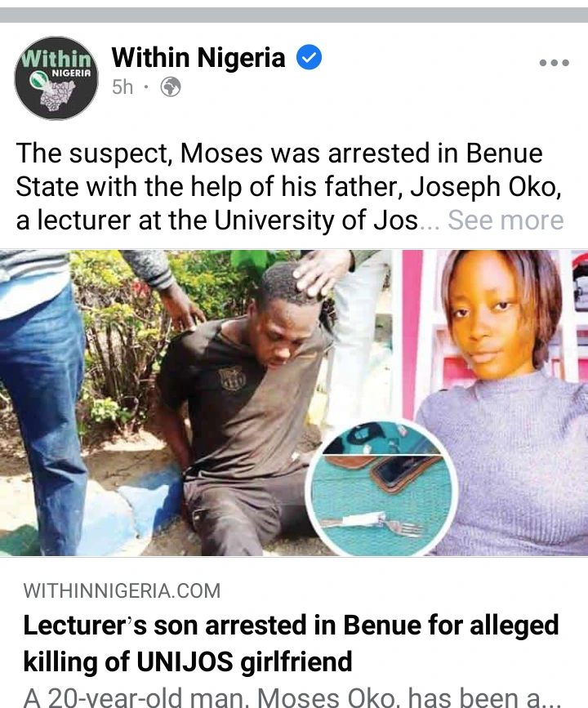Click the caption text 'University of Jos'
The width and height of the screenshot is (588, 708).
coord(316,220)
